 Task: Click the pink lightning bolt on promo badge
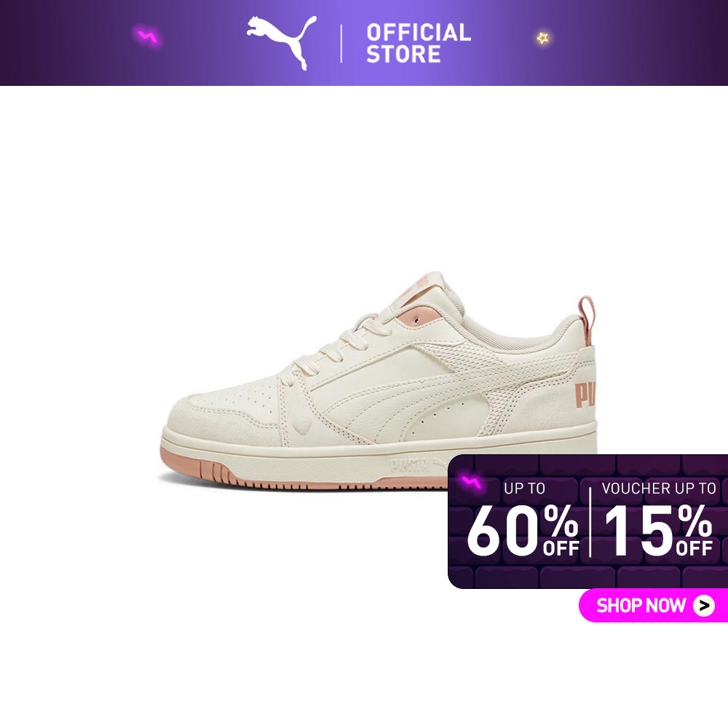tap(471, 483)
